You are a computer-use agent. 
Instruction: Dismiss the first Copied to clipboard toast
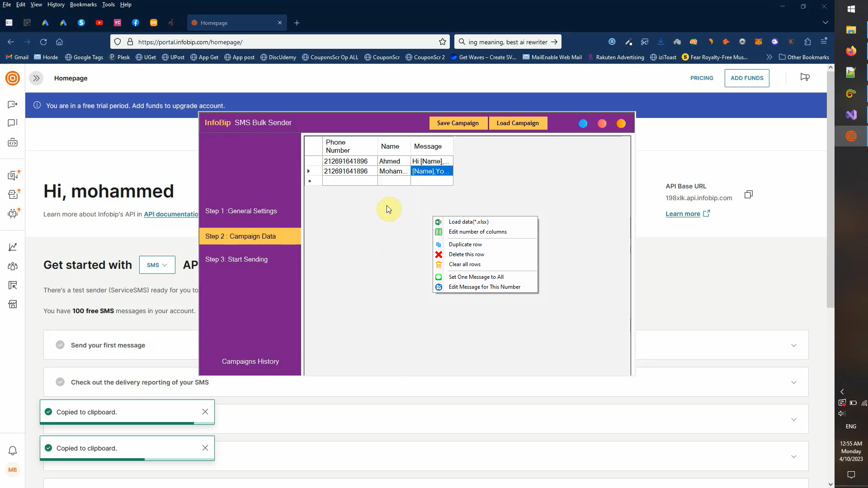click(205, 412)
